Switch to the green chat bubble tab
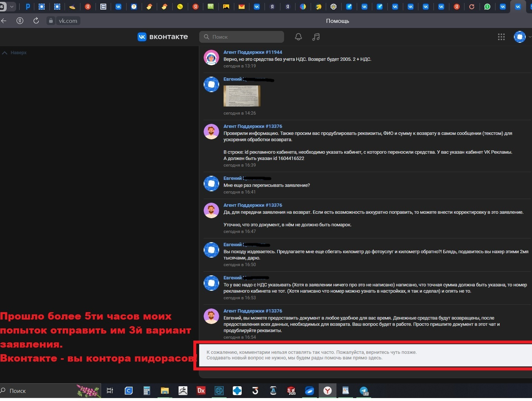Image resolution: width=532 pixels, height=401 pixels. tap(211, 7)
